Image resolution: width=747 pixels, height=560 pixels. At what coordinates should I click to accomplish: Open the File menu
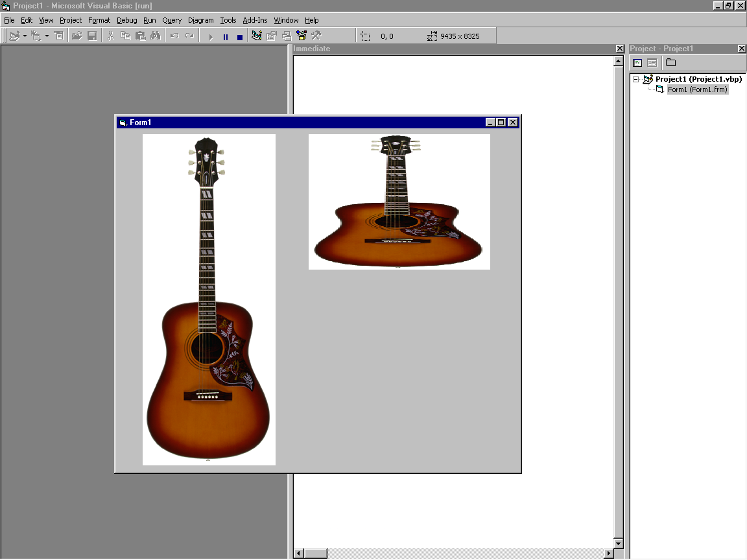9,20
